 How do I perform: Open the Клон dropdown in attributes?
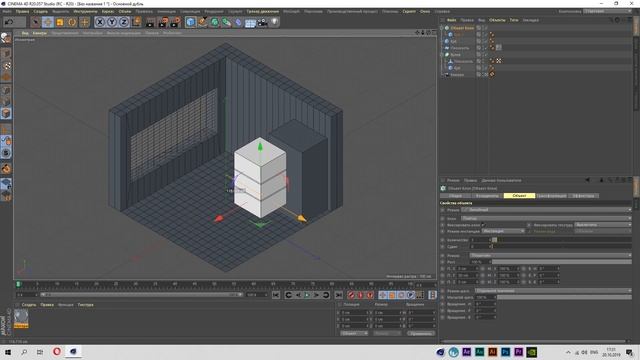coord(546,218)
